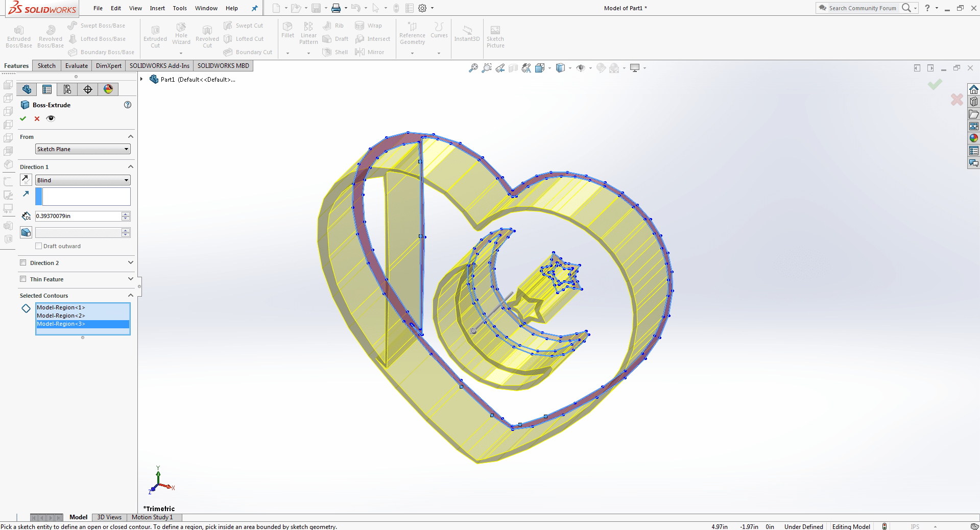
Task: Switch to the 3D Views tab
Action: pos(109,517)
